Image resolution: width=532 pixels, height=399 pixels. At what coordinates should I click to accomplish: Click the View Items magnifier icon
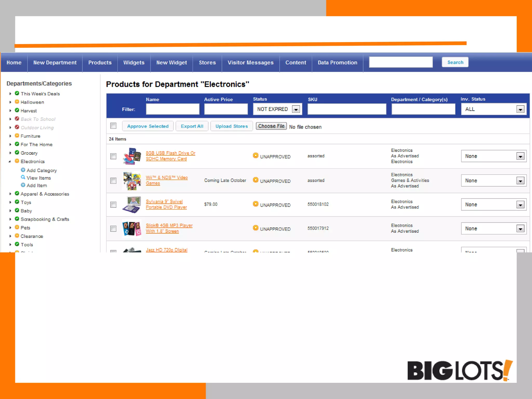point(23,177)
